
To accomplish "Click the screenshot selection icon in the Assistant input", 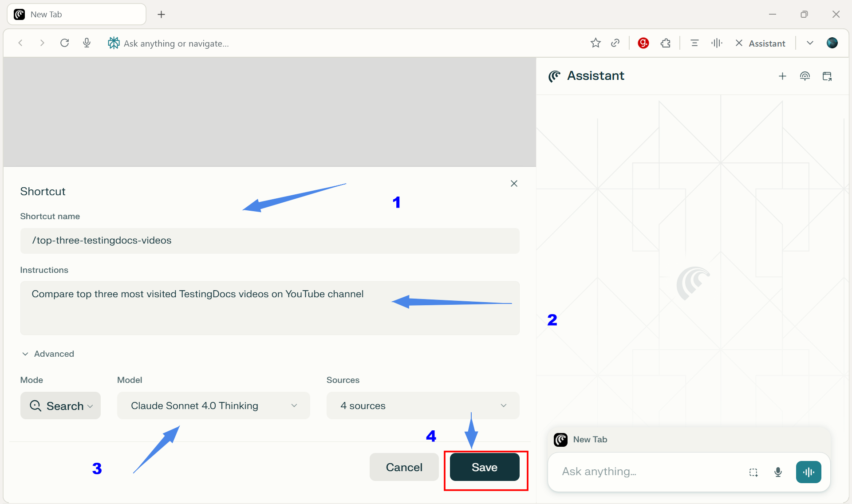I will coord(753,472).
